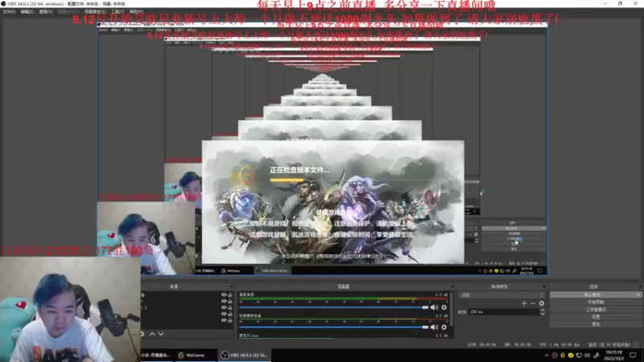Pop out the 控件 controls dock panel

(x=640, y=286)
